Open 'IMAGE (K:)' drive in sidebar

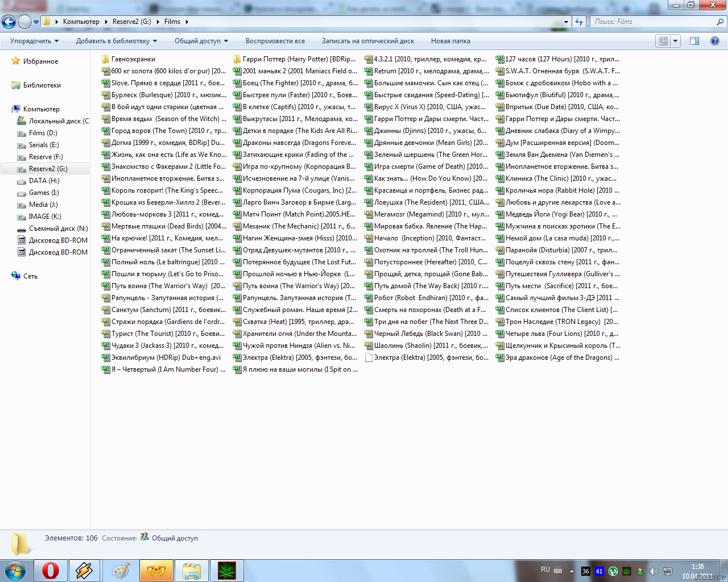45,217
